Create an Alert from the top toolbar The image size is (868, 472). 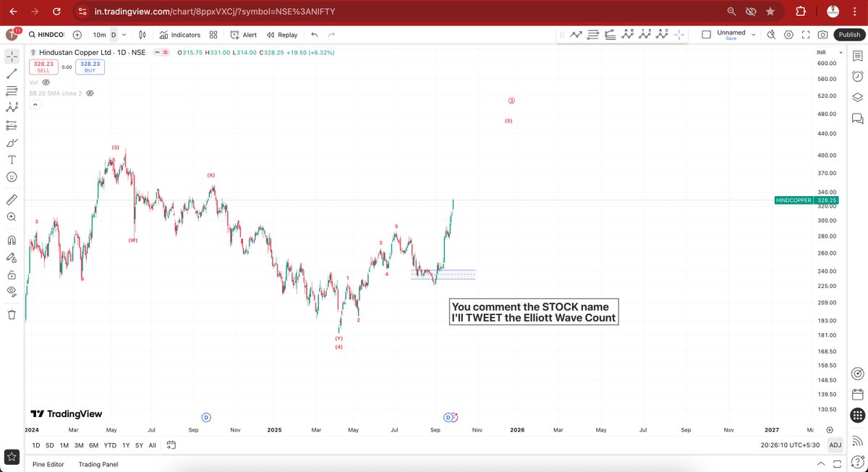243,35
